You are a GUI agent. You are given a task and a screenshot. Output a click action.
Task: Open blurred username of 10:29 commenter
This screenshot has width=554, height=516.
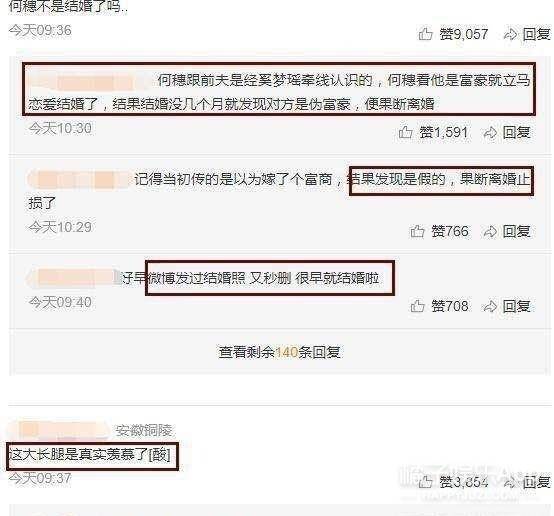(x=79, y=180)
